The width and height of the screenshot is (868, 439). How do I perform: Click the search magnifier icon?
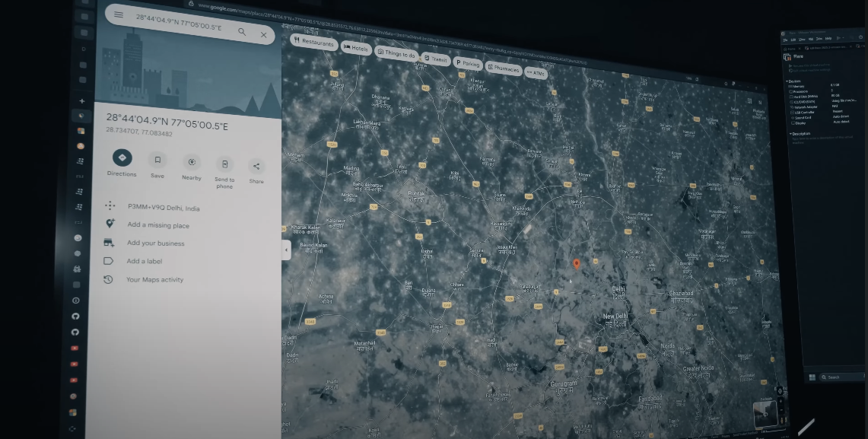tap(242, 32)
